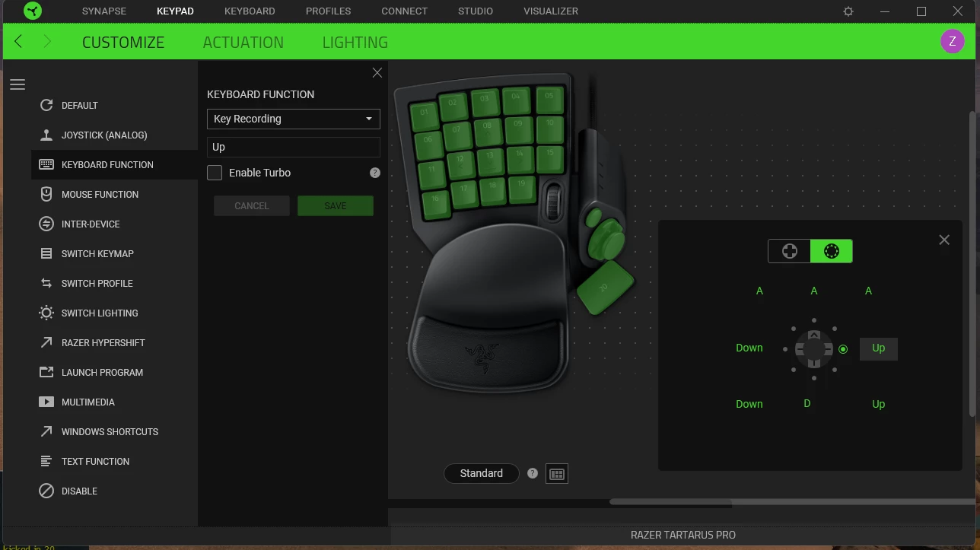980x550 pixels.
Task: Switch to the SYNAPSE tab
Action: pos(104,11)
